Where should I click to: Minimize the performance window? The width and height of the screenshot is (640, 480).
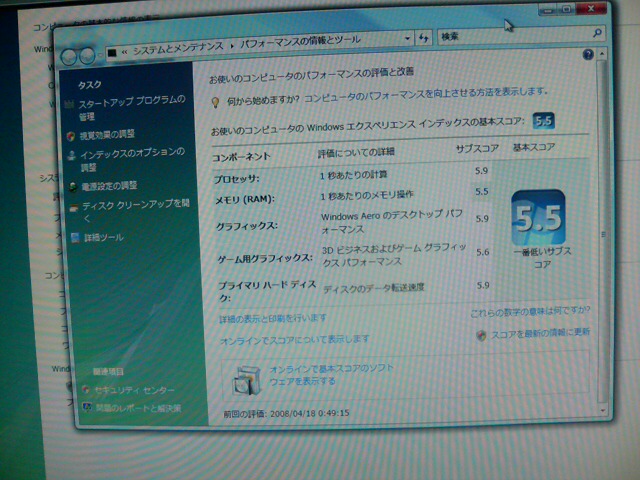(x=548, y=10)
